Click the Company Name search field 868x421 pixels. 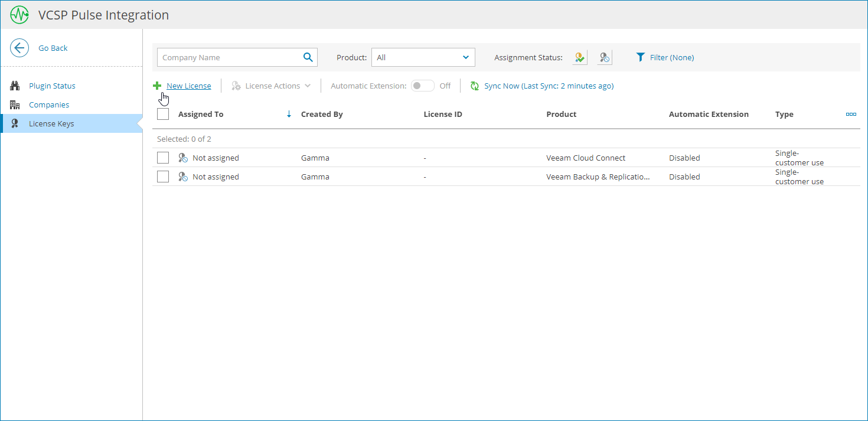[x=229, y=57]
